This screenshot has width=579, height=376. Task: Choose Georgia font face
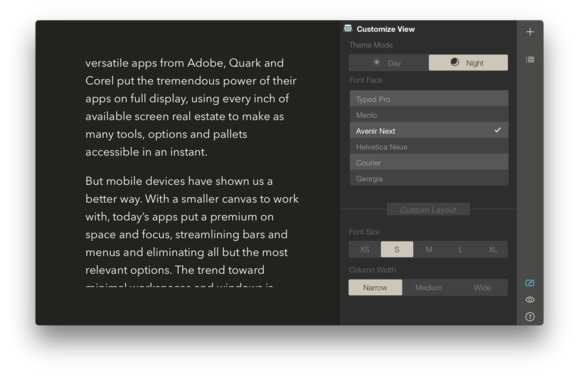pos(429,178)
